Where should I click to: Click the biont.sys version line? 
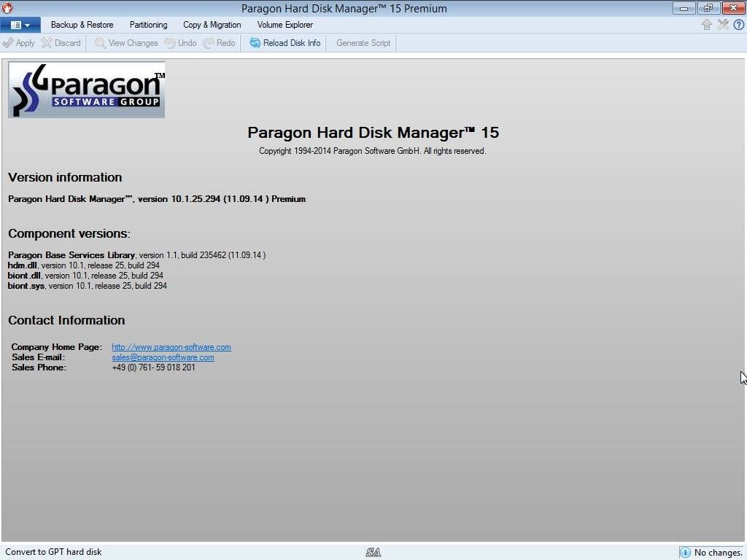click(88, 286)
